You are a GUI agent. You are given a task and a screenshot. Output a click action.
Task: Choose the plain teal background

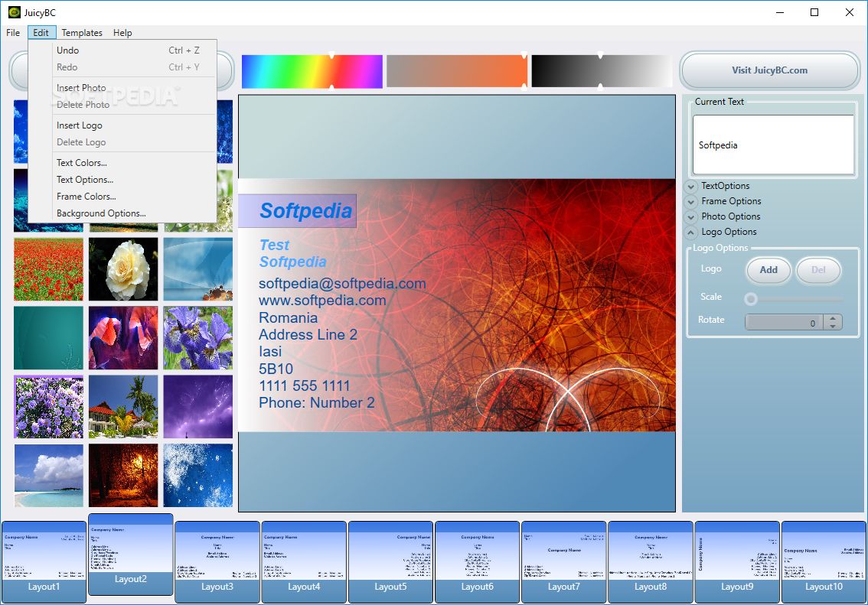pos(49,338)
